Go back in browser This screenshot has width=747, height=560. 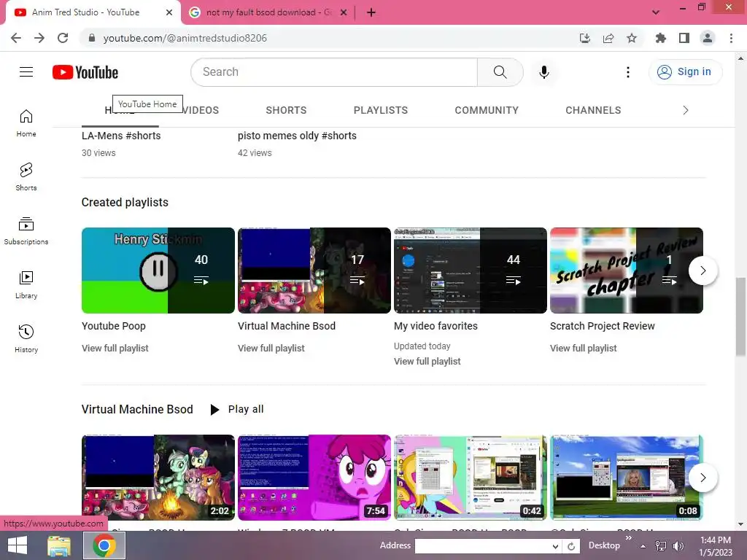click(x=16, y=38)
